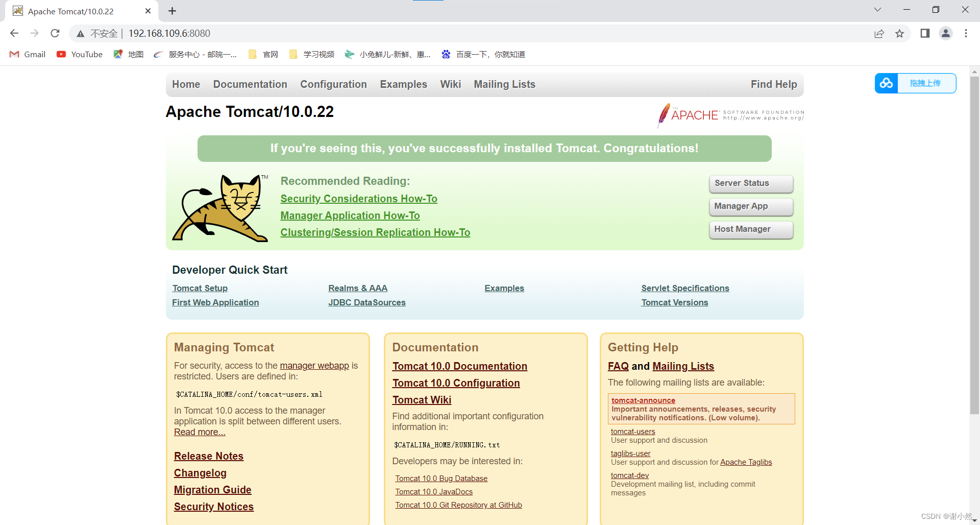This screenshot has width=980, height=525.
Task: Open Examples link under Developer Quick Start
Action: pos(504,288)
